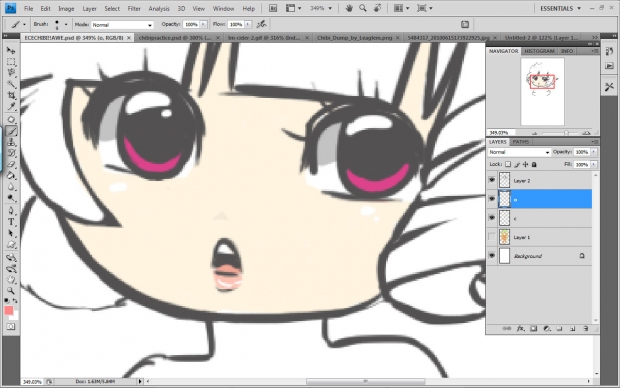Toggle lock transparent pixels

508,164
